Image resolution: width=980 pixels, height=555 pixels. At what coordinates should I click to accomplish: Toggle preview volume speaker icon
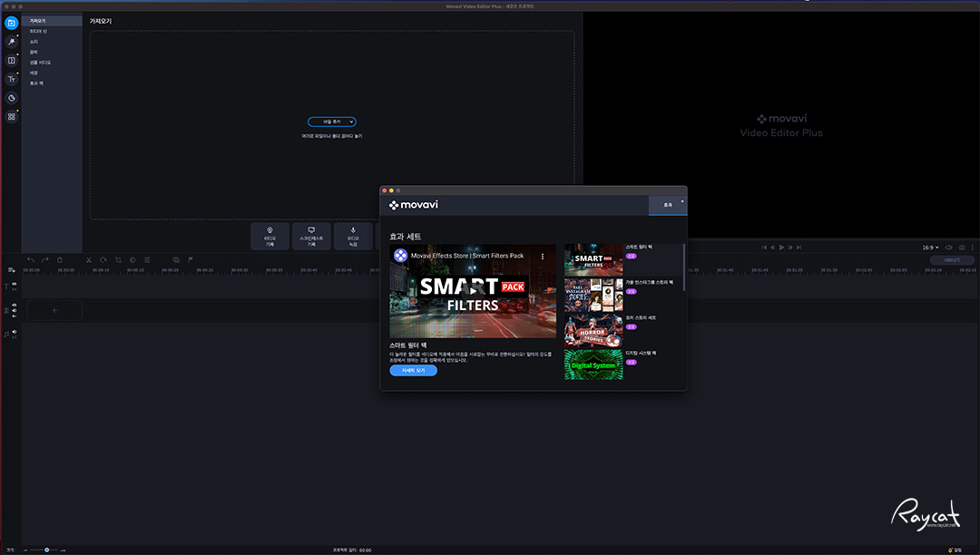(949, 248)
